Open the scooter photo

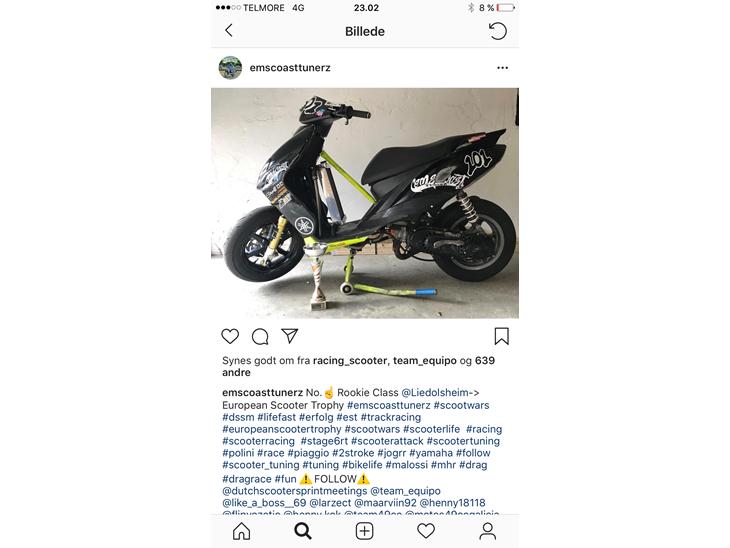pos(365,203)
